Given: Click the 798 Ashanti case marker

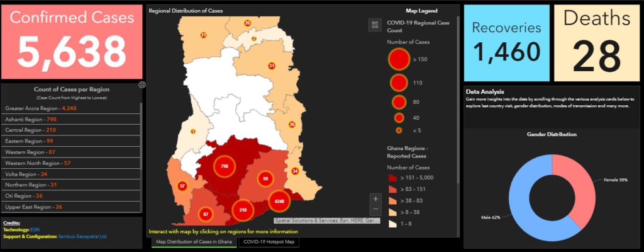Looking at the screenshot, I should [225, 167].
